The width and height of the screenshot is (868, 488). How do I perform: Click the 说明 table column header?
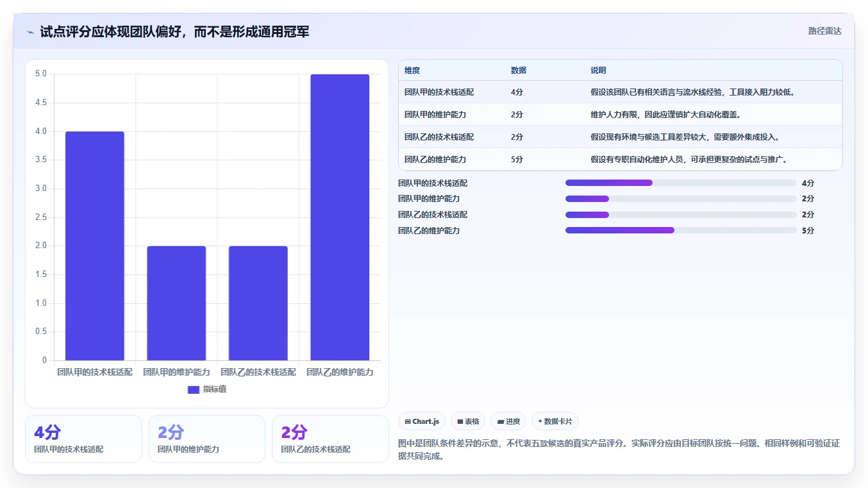click(x=598, y=71)
